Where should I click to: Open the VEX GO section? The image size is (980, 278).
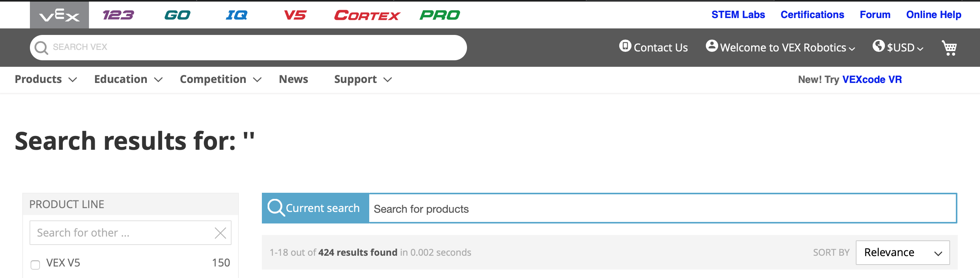tap(177, 15)
